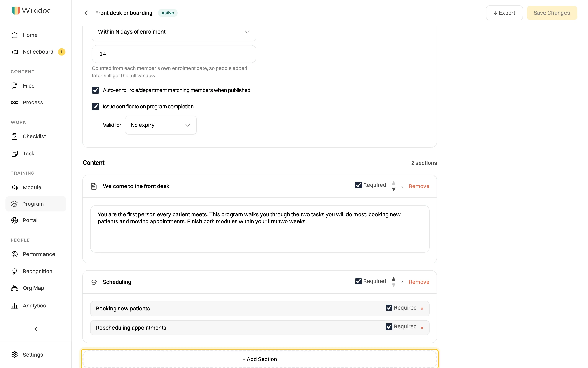Click the welcome section text area
This screenshot has width=588, height=368.
(x=260, y=229)
